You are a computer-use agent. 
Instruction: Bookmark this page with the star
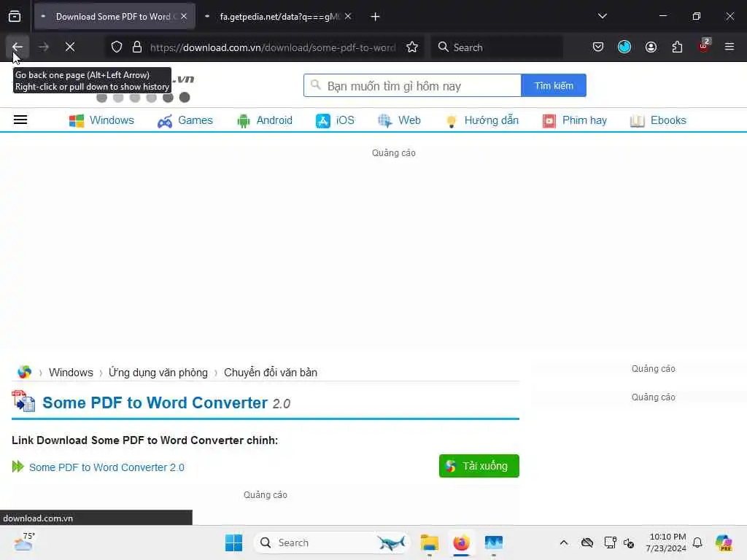tap(412, 47)
